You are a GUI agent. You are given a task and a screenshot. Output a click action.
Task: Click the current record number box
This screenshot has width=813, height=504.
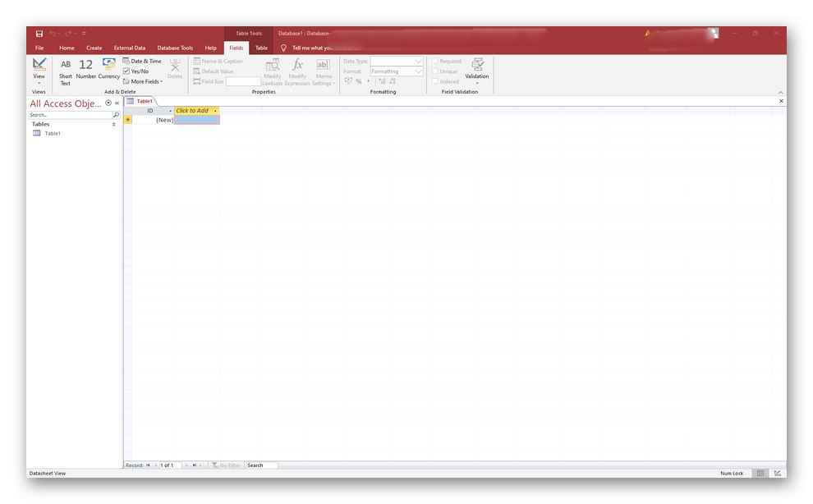click(171, 465)
